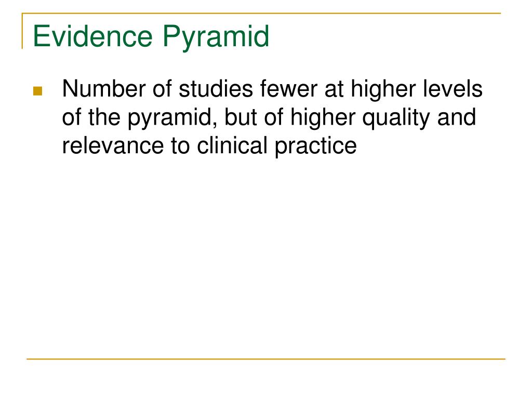The height and width of the screenshot is (399, 532).
Task: Click the word "relevance" starting the third line
Action: pyautogui.click(x=113, y=146)
